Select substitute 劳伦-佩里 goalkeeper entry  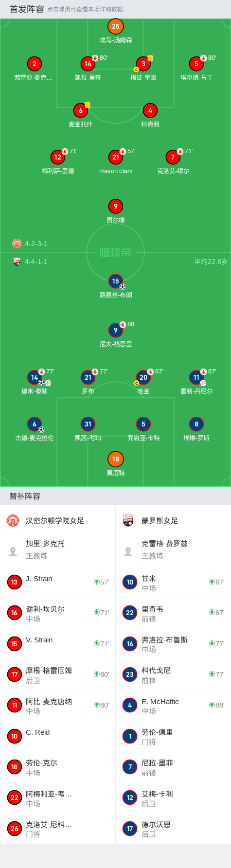click(x=173, y=736)
